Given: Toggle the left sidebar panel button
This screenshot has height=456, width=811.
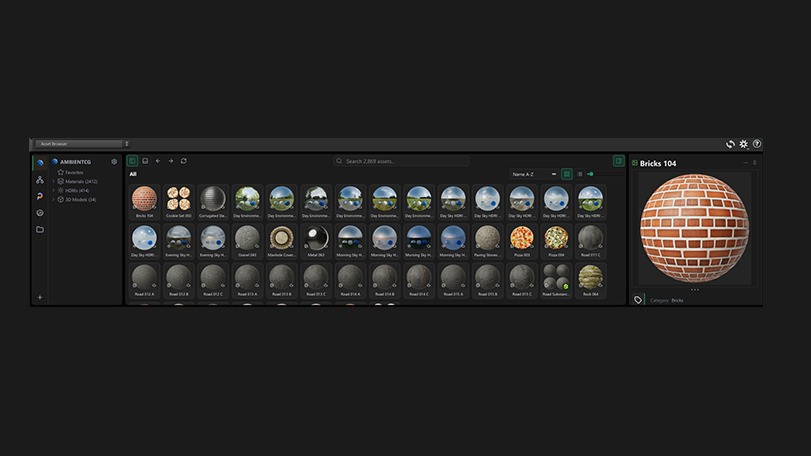Looking at the screenshot, I should [132, 161].
